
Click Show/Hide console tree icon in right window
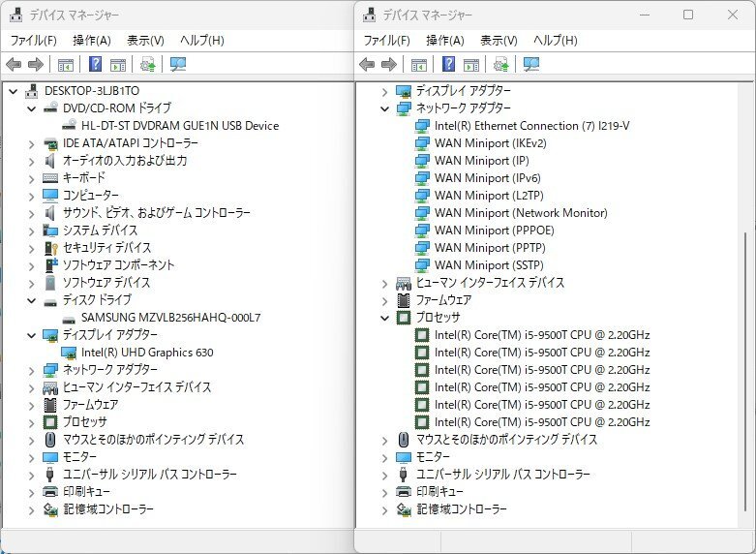tap(419, 64)
